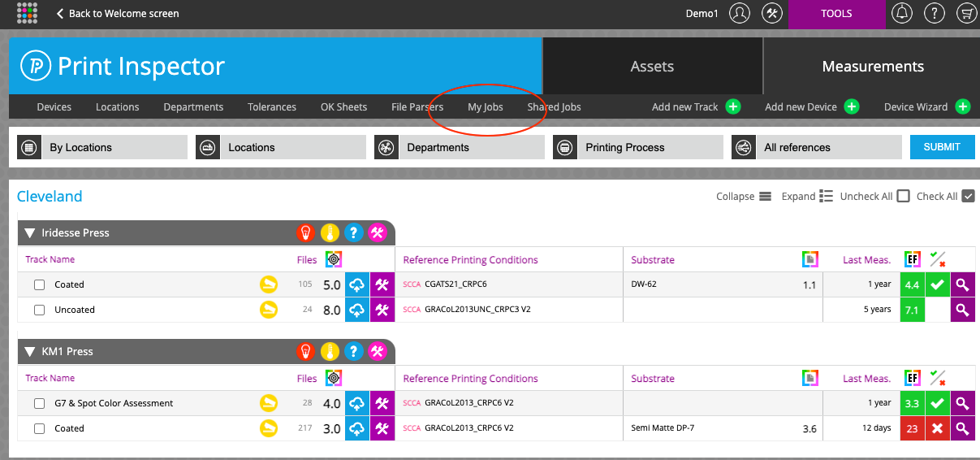Click the Check All checkbox
980x460 pixels.
coord(968,196)
